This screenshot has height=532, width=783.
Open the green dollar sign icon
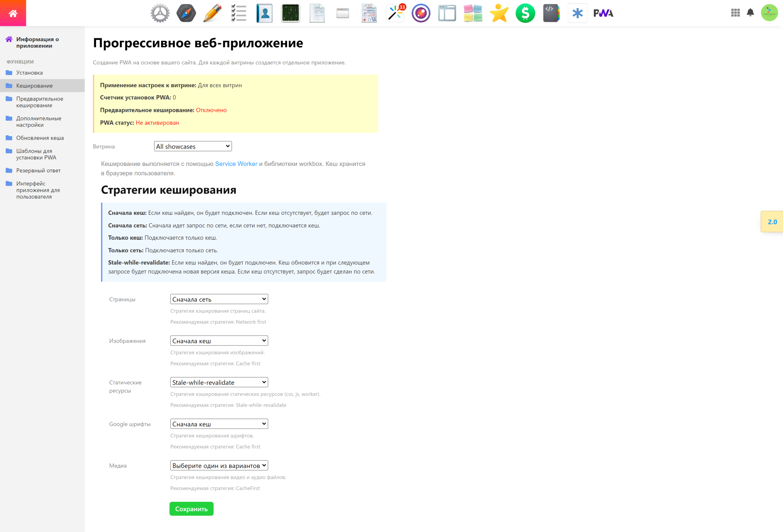coord(525,13)
